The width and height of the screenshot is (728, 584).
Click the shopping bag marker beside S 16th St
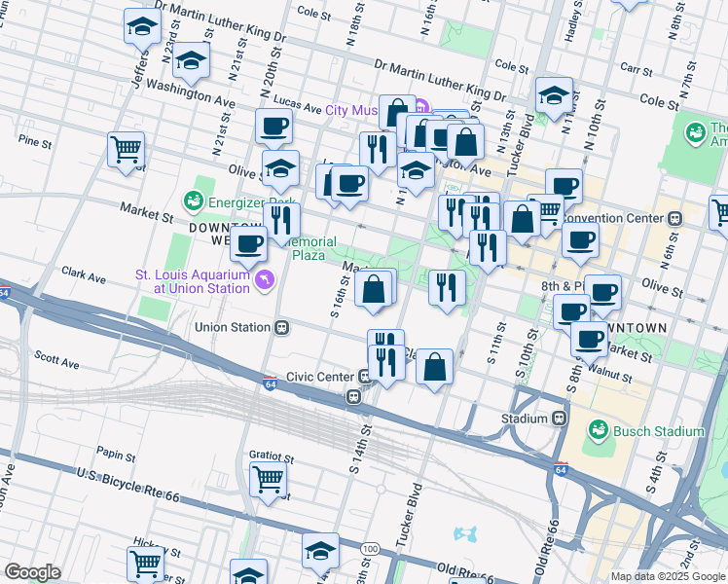coord(374,292)
